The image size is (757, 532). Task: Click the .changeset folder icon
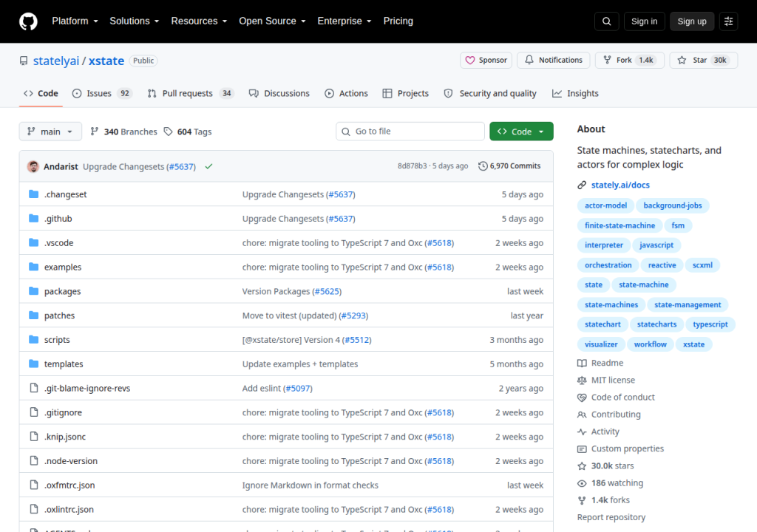pyautogui.click(x=33, y=194)
